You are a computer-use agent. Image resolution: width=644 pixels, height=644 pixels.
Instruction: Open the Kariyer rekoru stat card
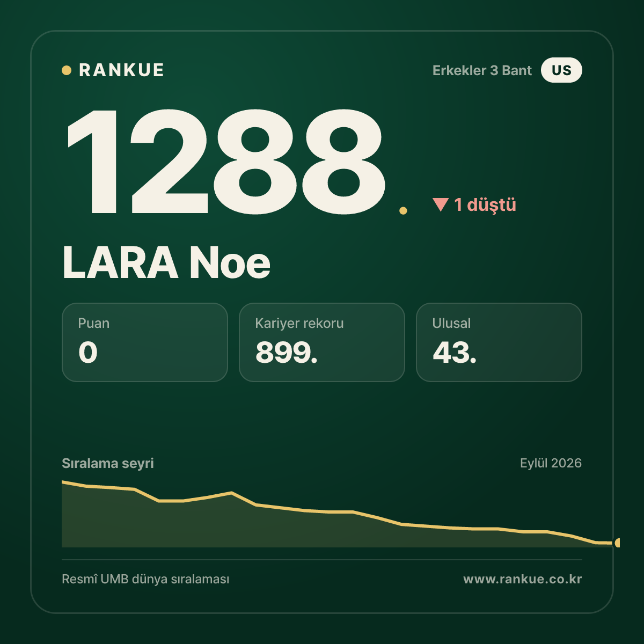coord(322,342)
